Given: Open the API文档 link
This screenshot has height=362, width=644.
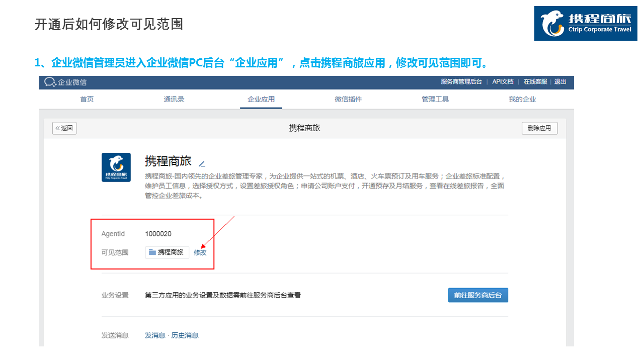Looking at the screenshot, I should tap(503, 82).
